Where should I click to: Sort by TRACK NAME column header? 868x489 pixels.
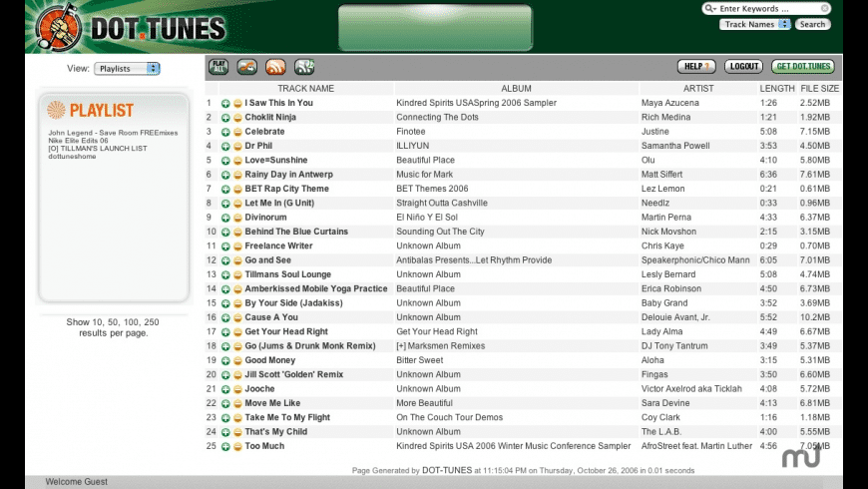305,89
